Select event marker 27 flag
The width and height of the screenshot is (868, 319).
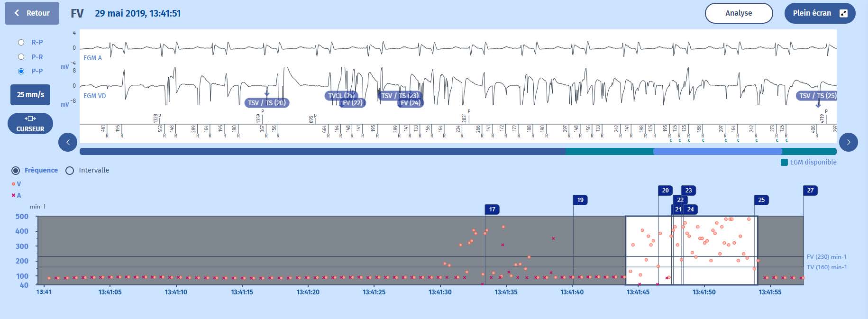point(810,191)
